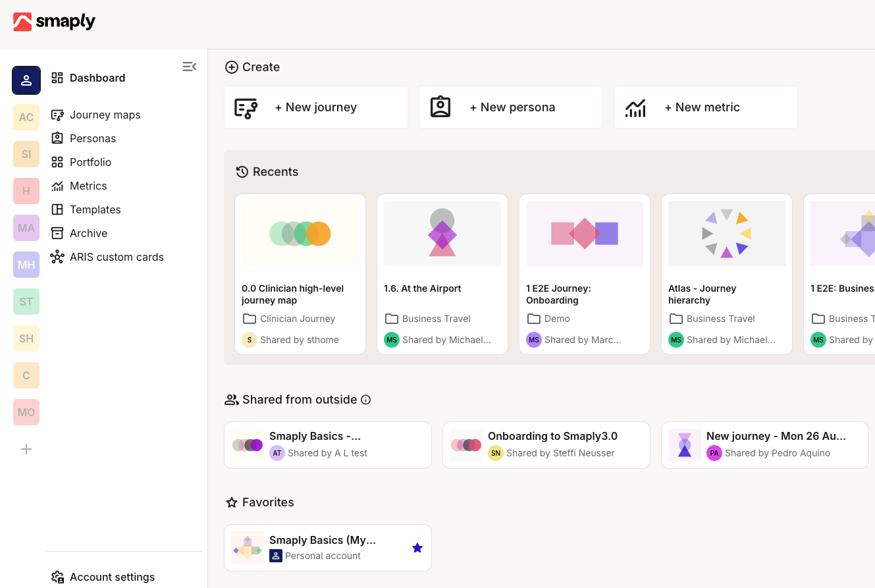Create a new metric

[x=706, y=107]
